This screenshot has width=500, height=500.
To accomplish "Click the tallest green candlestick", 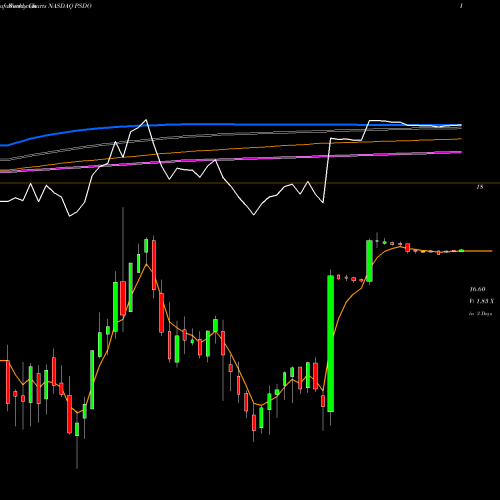I will (330, 343).
